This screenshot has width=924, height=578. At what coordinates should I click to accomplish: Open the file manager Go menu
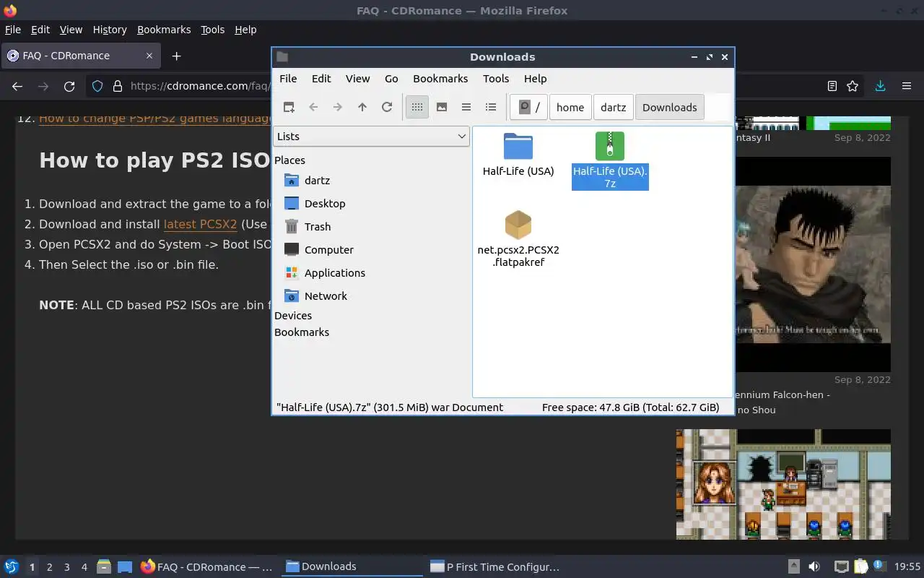391,79
